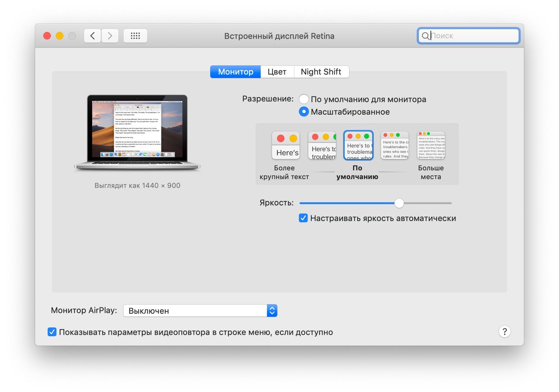Image resolution: width=559 pixels, height=392 pixels.
Task: Click the Яркость: label
Action: 276,203
